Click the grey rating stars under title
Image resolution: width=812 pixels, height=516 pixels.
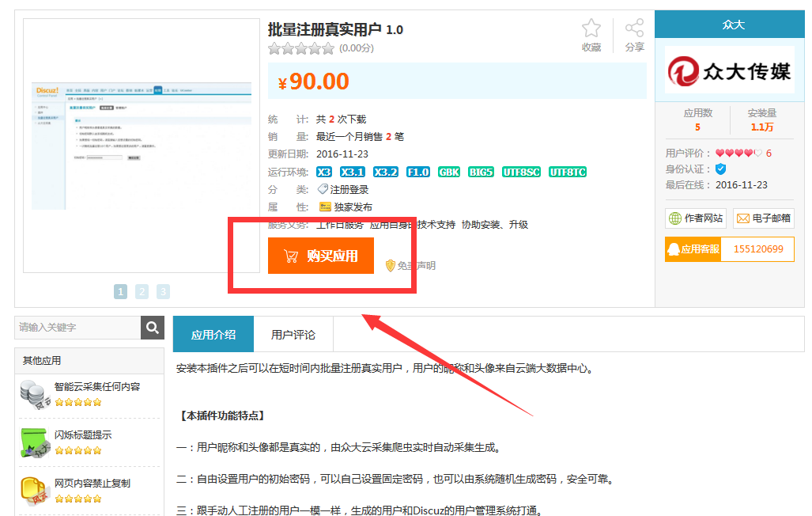[x=301, y=49]
